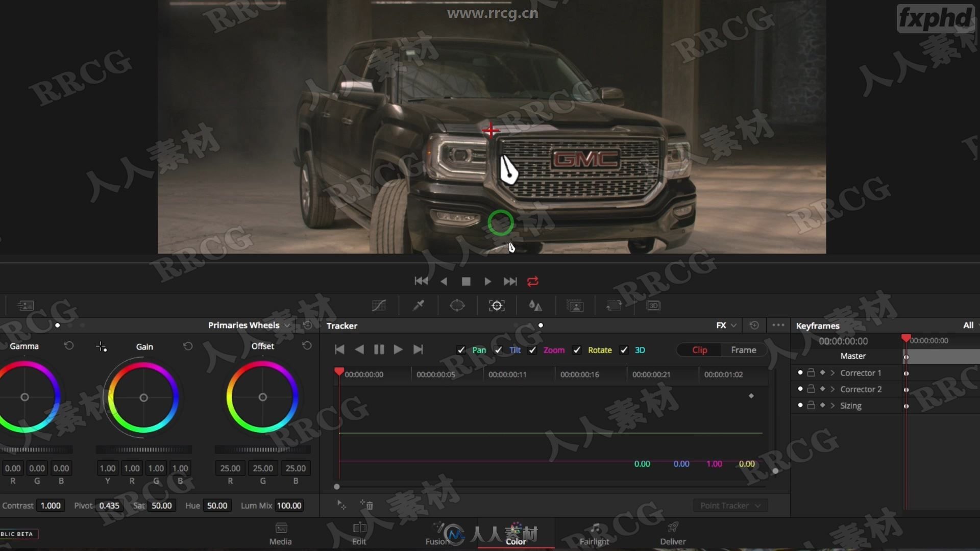
Task: Uncheck the Zoom tracking checkbox
Action: 532,350
